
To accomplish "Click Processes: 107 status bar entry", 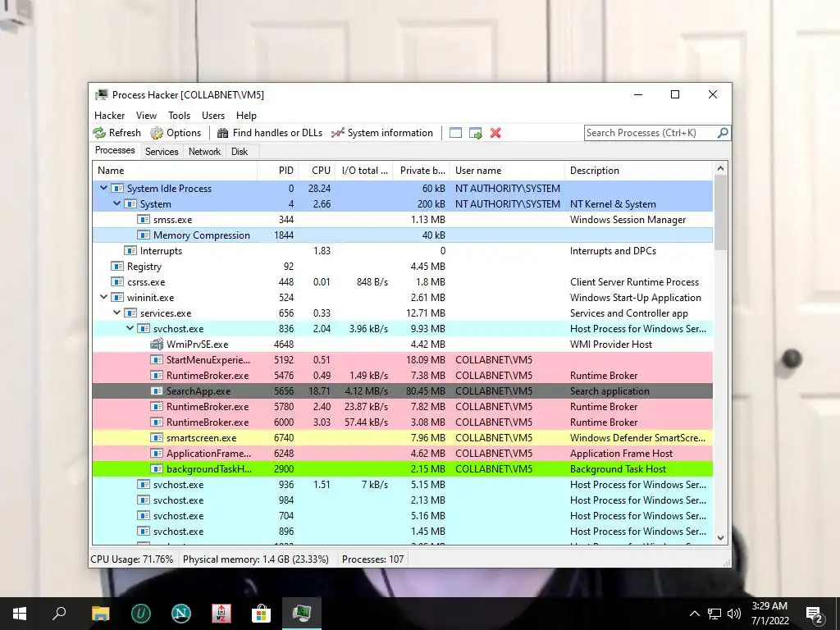I will click(373, 559).
